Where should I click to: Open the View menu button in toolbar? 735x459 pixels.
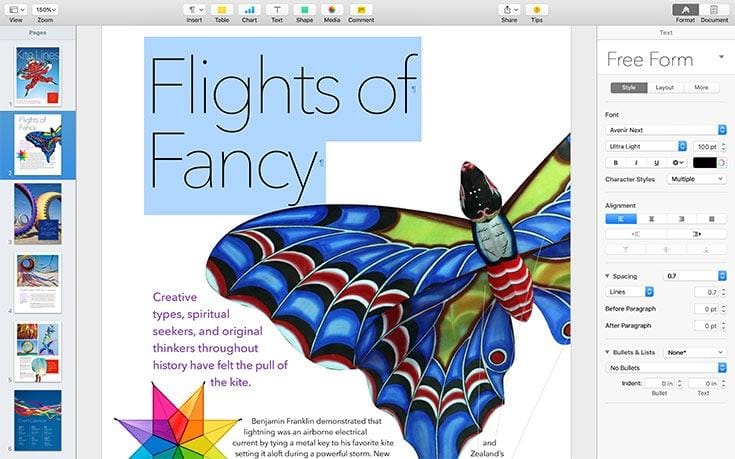[17, 10]
